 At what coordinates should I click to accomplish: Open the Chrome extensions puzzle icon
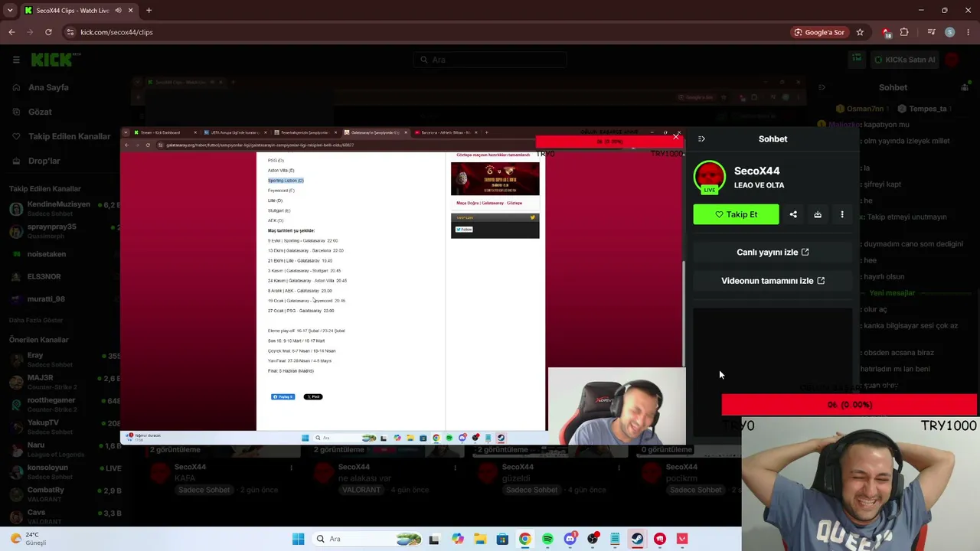(x=904, y=32)
